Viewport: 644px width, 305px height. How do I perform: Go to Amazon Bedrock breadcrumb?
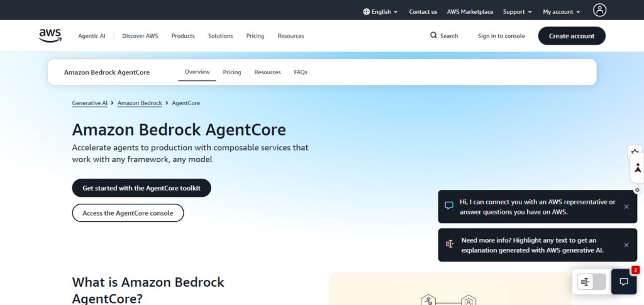tap(140, 103)
